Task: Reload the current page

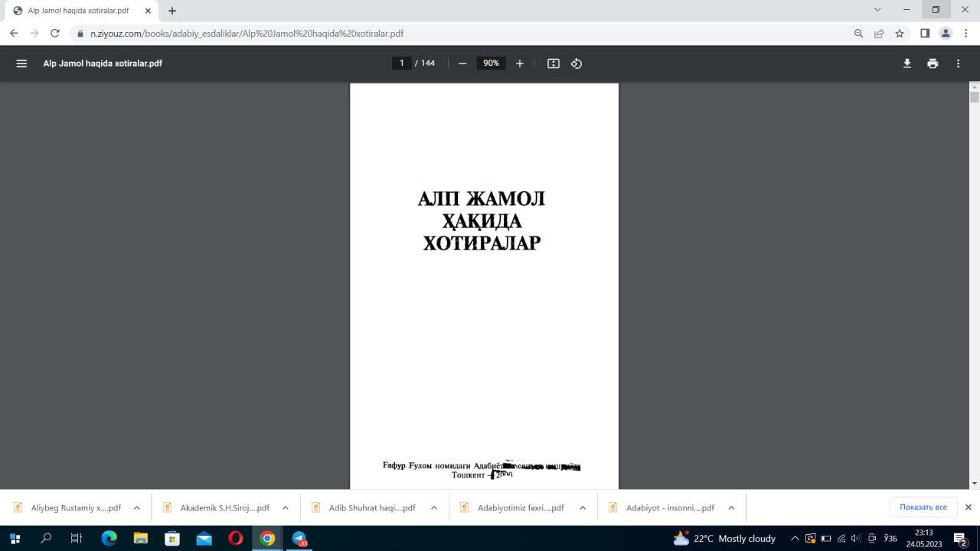Action: 55,34
